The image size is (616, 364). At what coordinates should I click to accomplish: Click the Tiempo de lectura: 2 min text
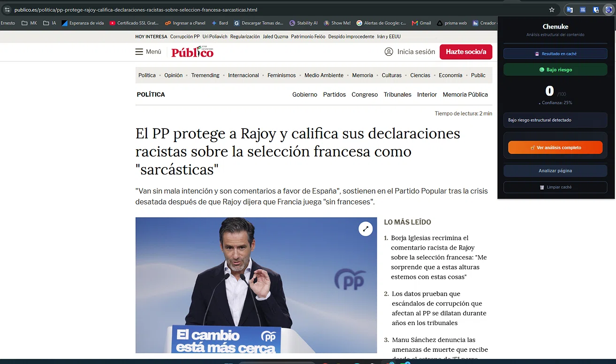(x=464, y=114)
